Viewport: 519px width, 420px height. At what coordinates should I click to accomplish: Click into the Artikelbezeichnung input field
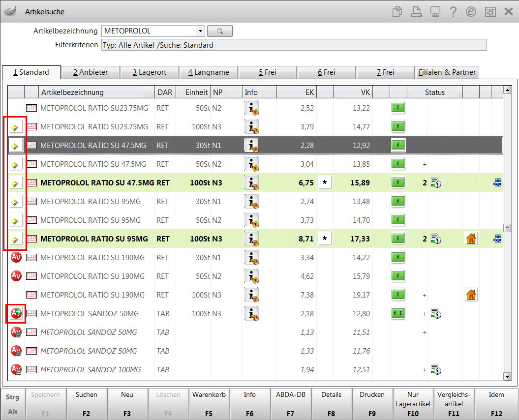pos(149,31)
